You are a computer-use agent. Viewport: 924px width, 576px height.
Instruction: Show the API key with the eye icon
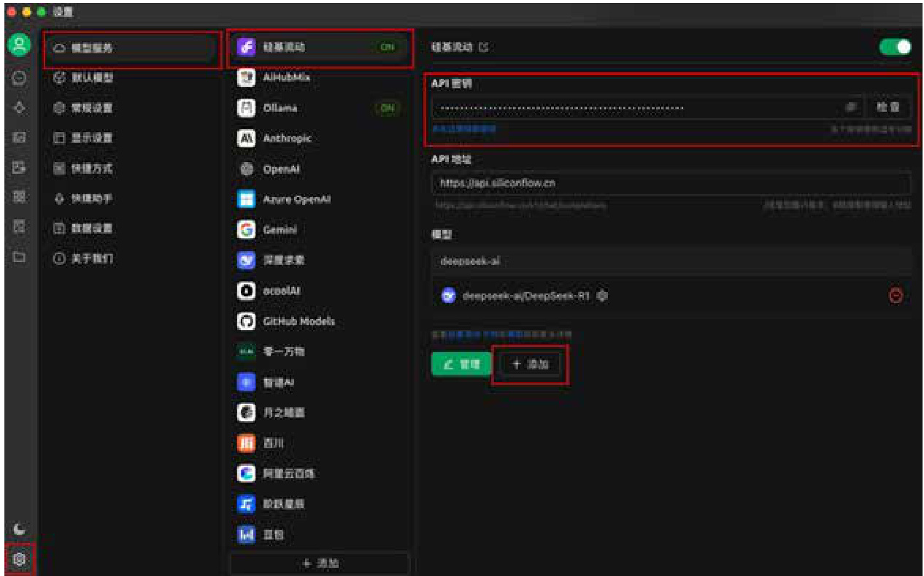(850, 107)
